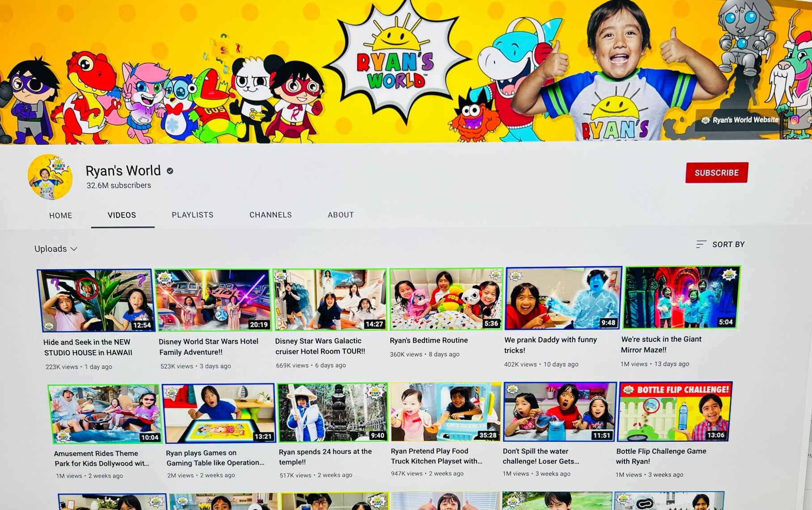This screenshot has width=812, height=510.
Task: Play Bottle Flip Challenge video thumbnail
Action: [675, 412]
